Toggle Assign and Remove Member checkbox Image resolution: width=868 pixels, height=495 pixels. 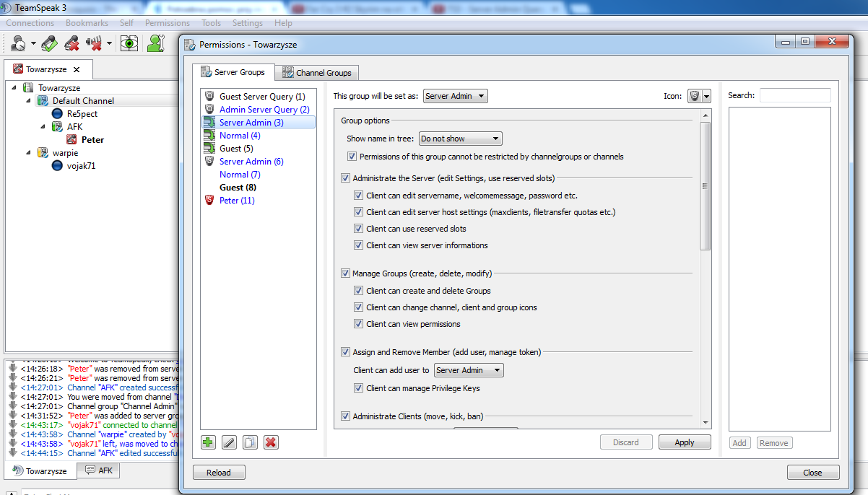(x=345, y=352)
